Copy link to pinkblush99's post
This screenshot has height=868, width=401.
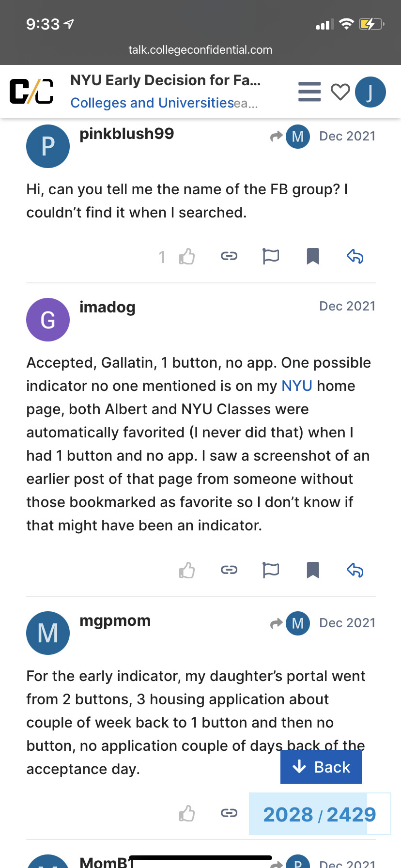[x=229, y=256]
